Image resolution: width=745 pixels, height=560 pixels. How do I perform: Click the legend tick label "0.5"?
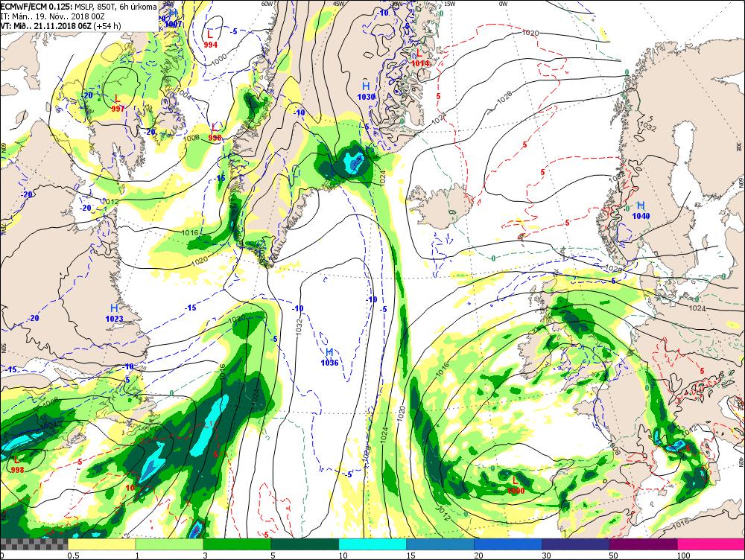point(73,556)
